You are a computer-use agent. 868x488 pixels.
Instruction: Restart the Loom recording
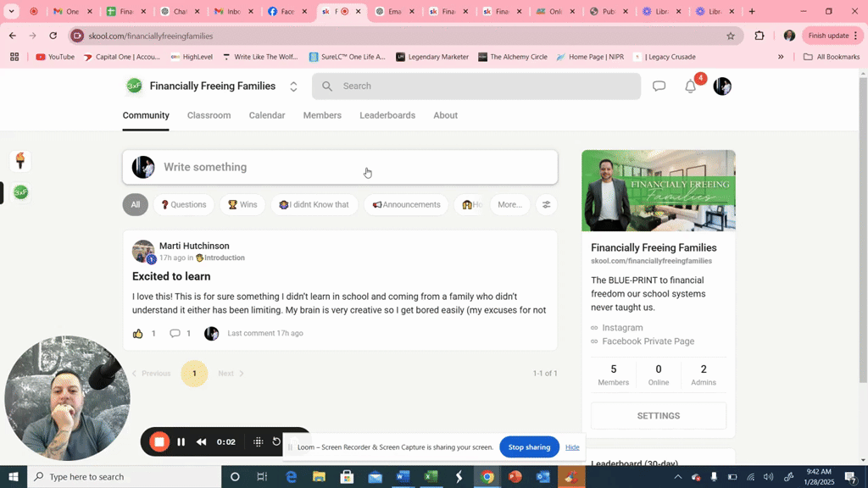coord(277,441)
